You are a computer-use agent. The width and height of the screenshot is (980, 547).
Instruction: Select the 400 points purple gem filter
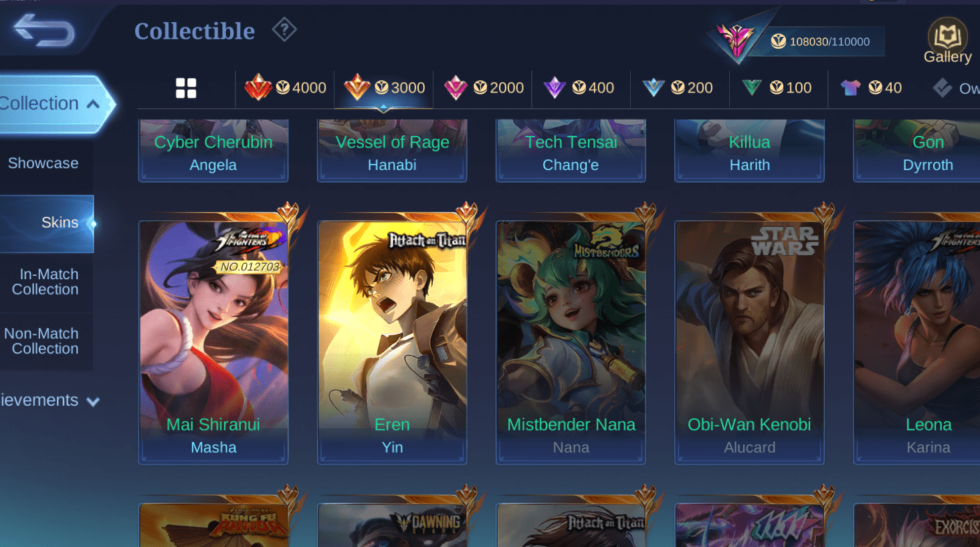[579, 88]
